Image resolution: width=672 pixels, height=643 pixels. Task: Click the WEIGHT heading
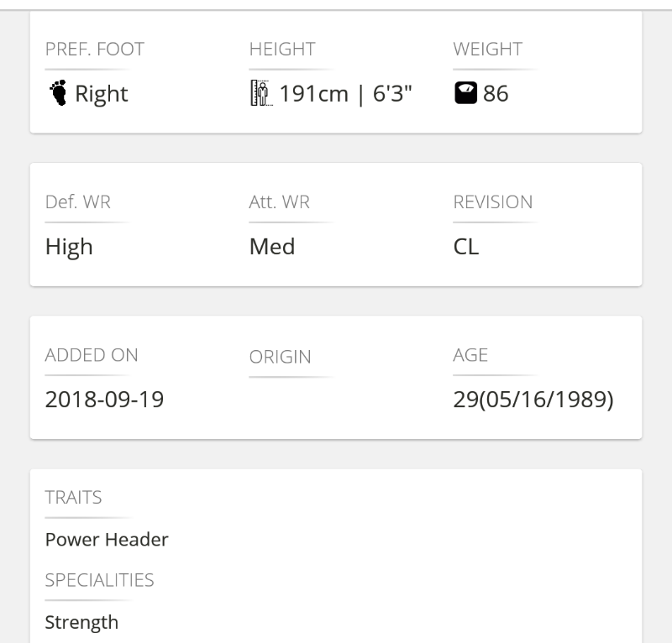click(487, 50)
